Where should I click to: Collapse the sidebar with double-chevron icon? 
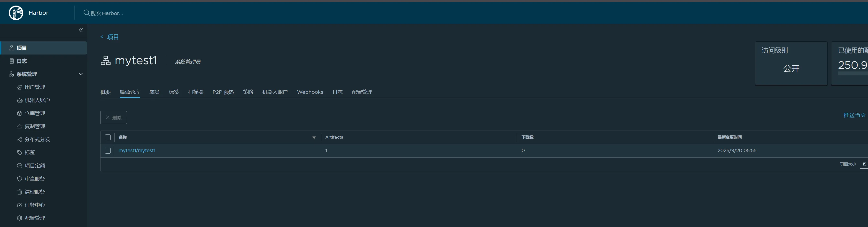coord(81,30)
